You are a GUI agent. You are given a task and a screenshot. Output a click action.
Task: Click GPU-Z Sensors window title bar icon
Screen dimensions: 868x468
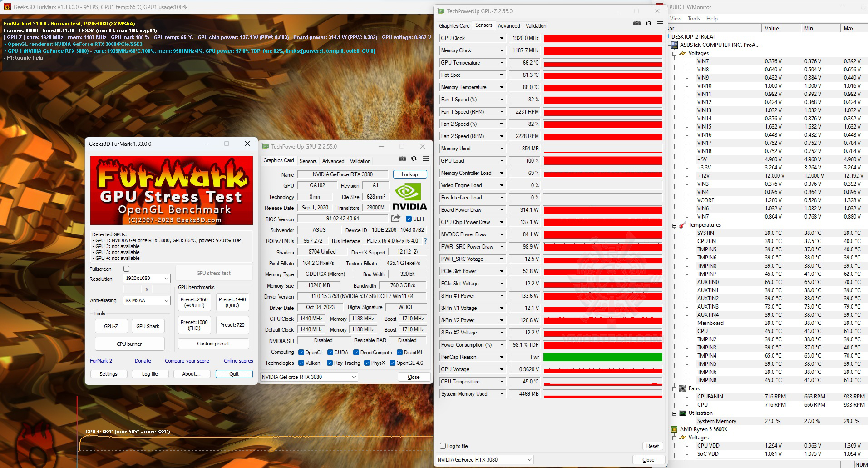(441, 11)
